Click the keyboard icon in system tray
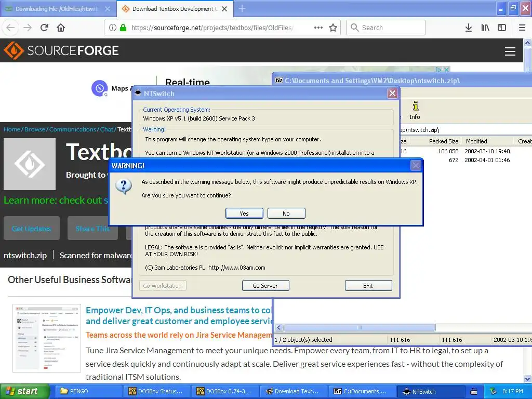The height and width of the screenshot is (399, 532). [x=474, y=392]
